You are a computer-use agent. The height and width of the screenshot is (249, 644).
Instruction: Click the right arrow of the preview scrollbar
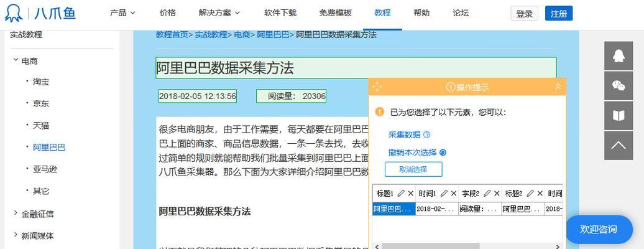[x=558, y=246]
